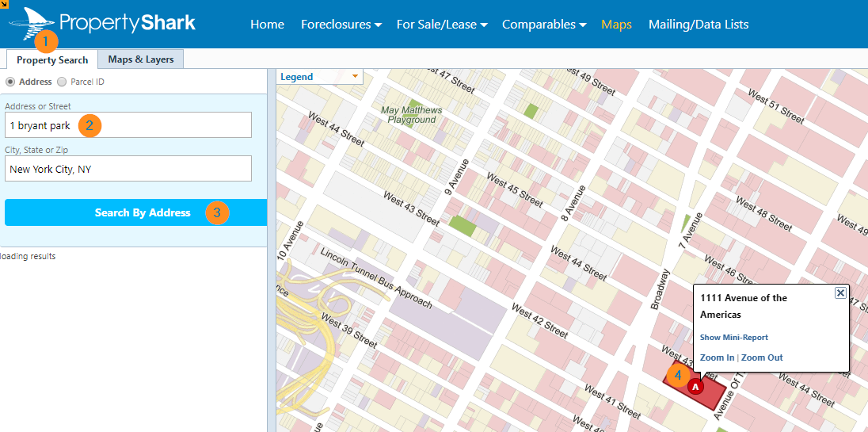
Task: Click the loading results status text
Action: 28,256
